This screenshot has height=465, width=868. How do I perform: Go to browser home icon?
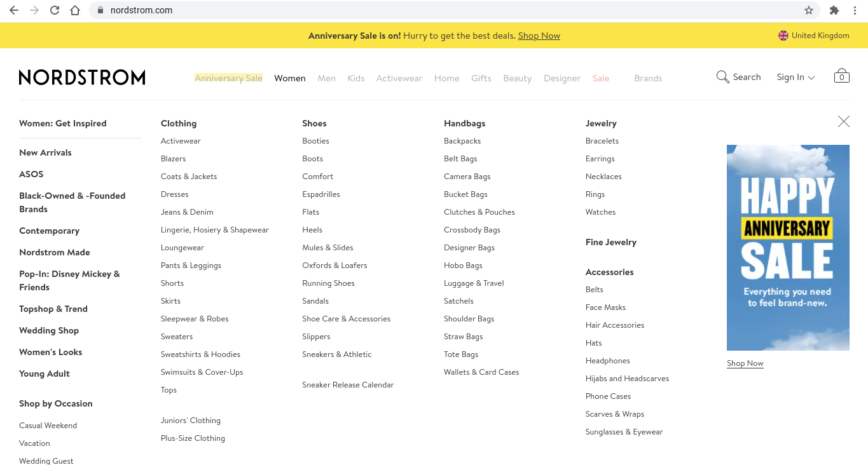[x=75, y=10]
